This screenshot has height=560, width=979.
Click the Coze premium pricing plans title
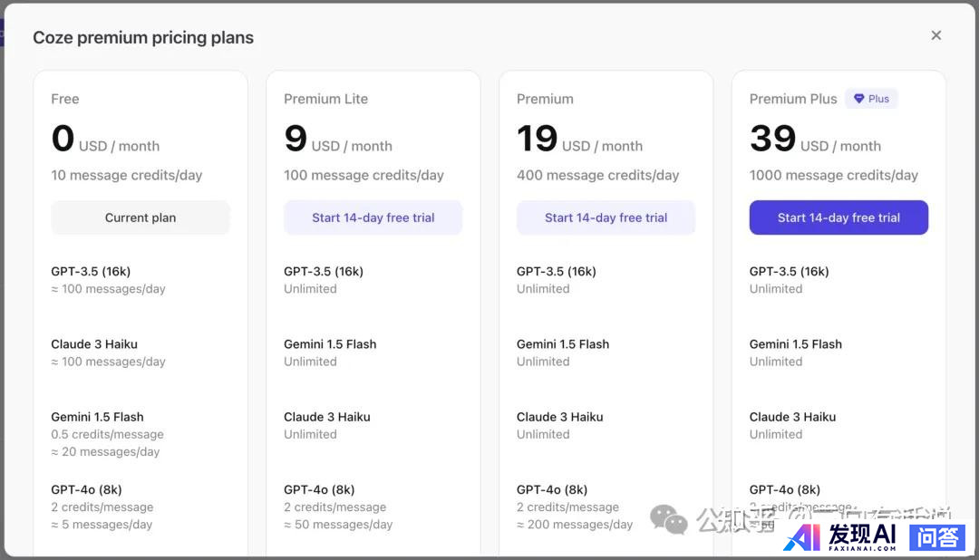pos(143,38)
